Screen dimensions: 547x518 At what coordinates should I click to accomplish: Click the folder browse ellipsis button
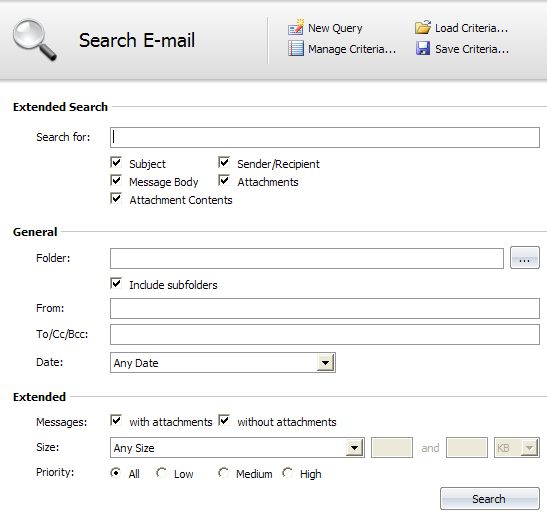pos(525,258)
